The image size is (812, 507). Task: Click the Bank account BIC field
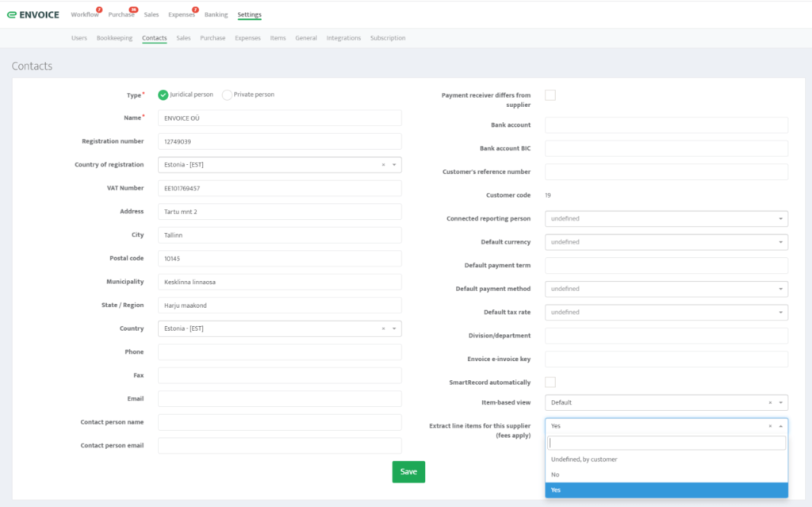tap(666, 148)
